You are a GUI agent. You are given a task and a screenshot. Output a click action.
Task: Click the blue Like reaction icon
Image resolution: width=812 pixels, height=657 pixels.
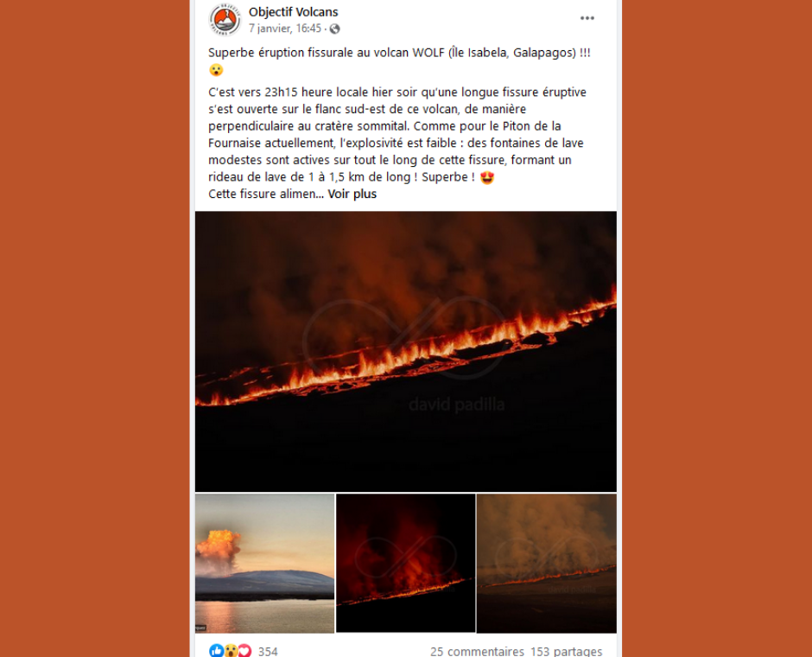pos(217,651)
